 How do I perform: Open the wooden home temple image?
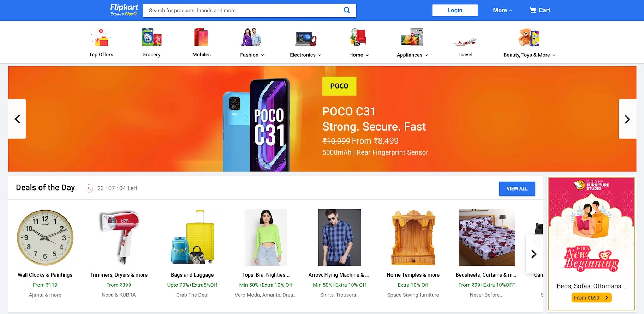tap(413, 237)
